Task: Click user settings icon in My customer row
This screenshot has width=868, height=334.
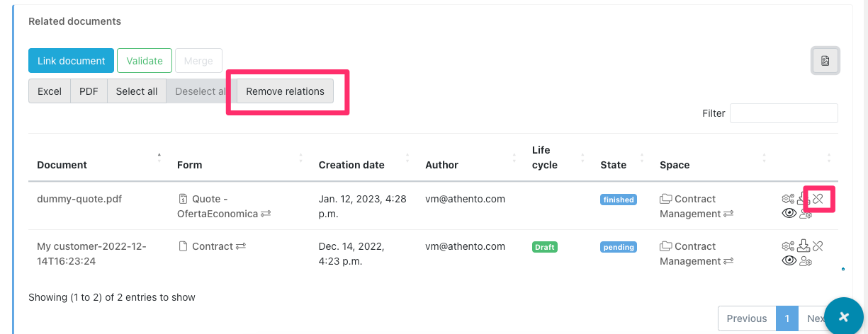Action: click(805, 261)
